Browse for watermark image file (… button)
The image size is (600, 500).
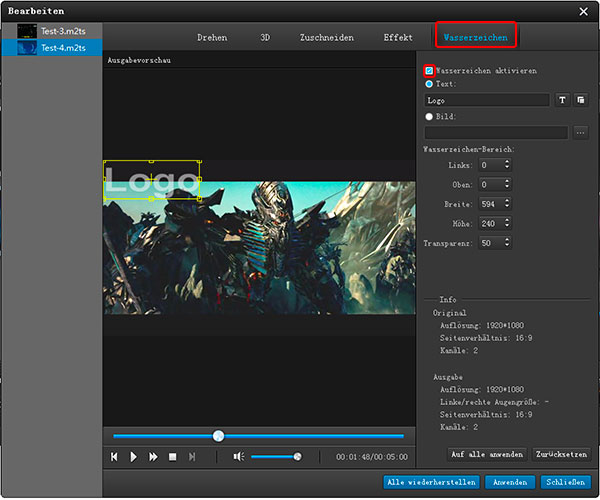(x=580, y=133)
